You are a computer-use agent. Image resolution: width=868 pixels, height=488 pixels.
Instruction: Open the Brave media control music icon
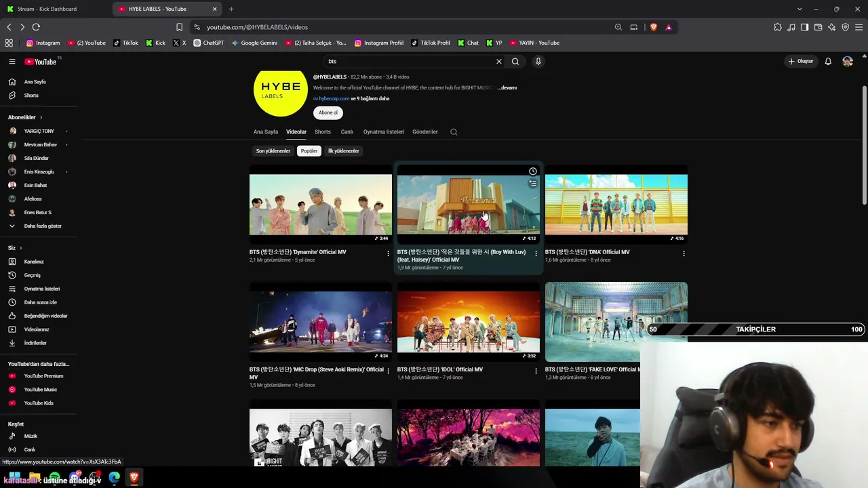791,27
